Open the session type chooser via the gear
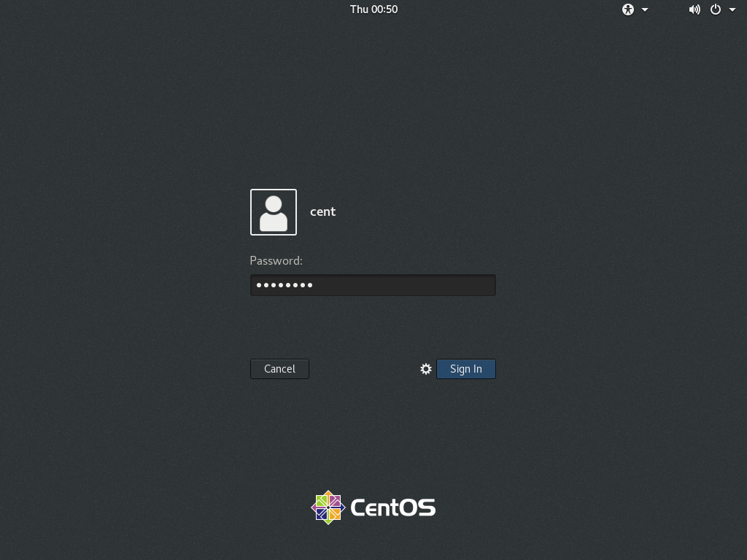Viewport: 747px width, 560px height. click(x=426, y=369)
